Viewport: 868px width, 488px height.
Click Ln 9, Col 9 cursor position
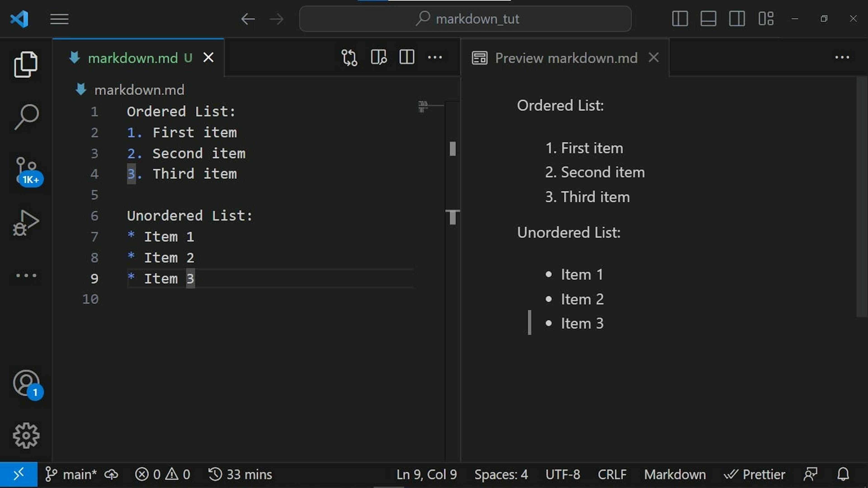(x=427, y=474)
